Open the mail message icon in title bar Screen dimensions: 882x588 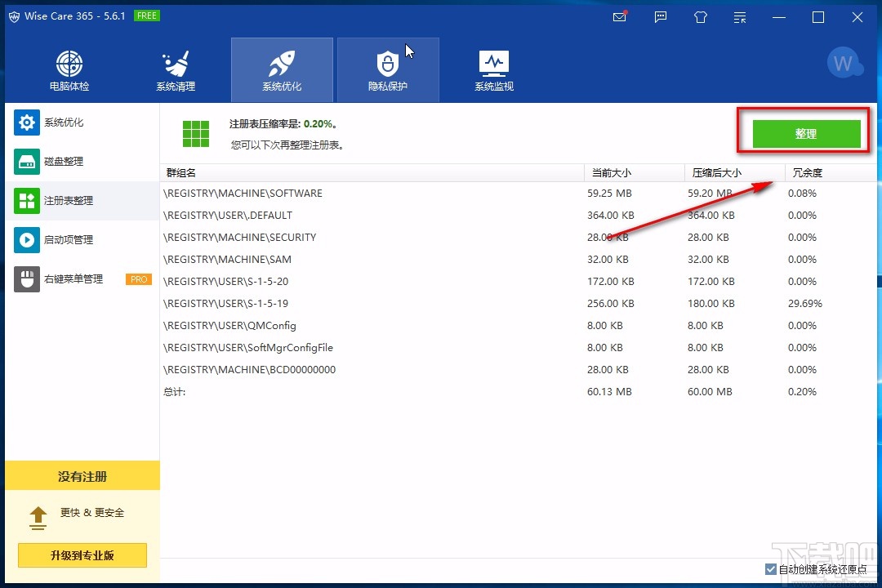pyautogui.click(x=620, y=17)
